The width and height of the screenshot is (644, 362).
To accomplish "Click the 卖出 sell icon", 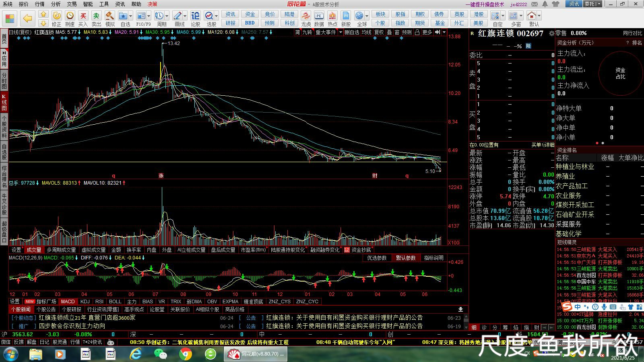I will (97, 19).
